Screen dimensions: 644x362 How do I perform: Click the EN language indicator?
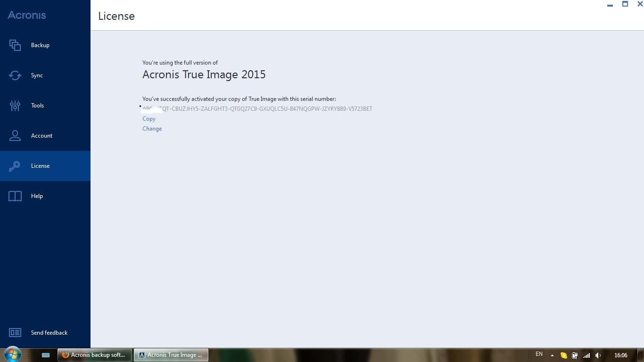click(539, 354)
